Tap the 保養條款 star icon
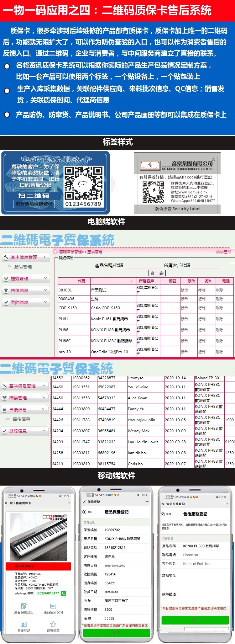235x644 pixels. [53, 624]
